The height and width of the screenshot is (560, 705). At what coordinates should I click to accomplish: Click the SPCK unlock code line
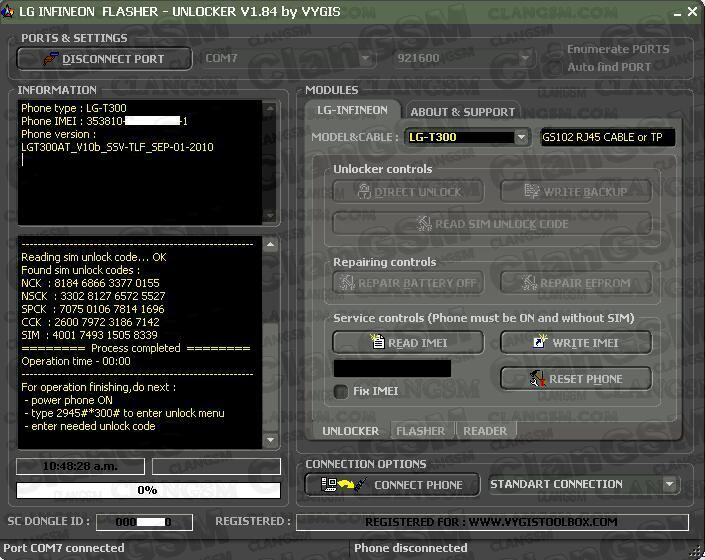point(93,309)
